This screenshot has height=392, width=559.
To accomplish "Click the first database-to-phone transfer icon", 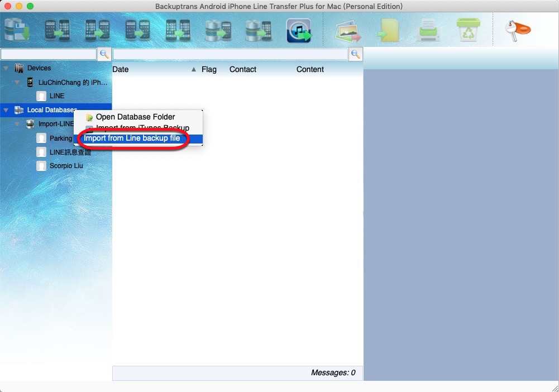I will [x=218, y=30].
